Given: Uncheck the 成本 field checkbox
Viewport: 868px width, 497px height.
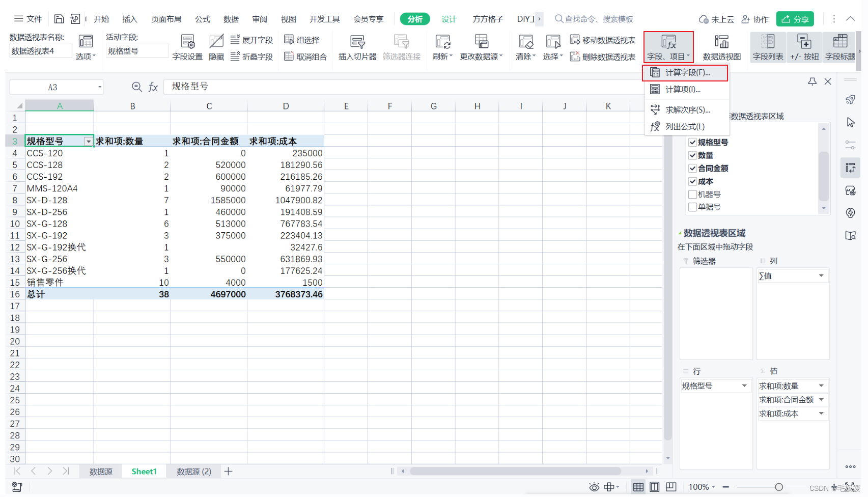Looking at the screenshot, I should [x=692, y=181].
